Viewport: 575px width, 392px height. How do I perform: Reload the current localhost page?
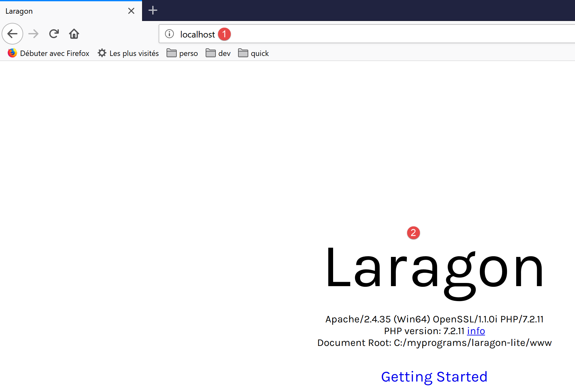[x=54, y=34]
